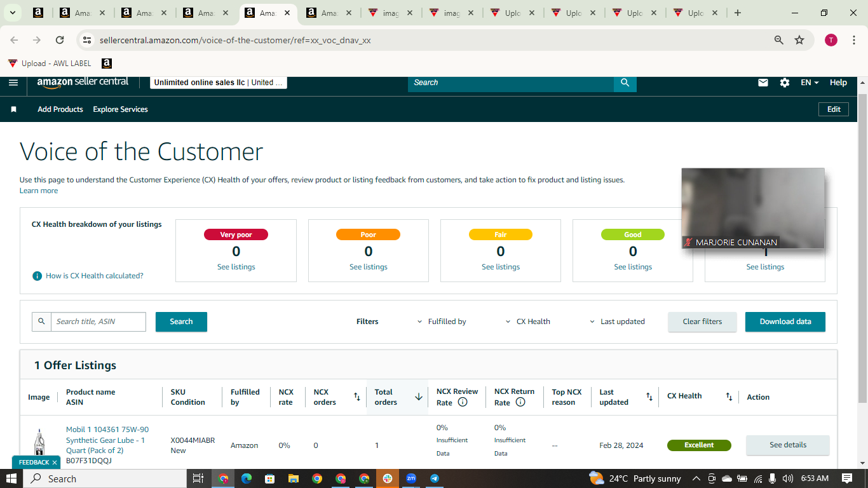Open the Upload - AWL LABEL bookmark
The height and width of the screenshot is (488, 868).
coord(50,64)
